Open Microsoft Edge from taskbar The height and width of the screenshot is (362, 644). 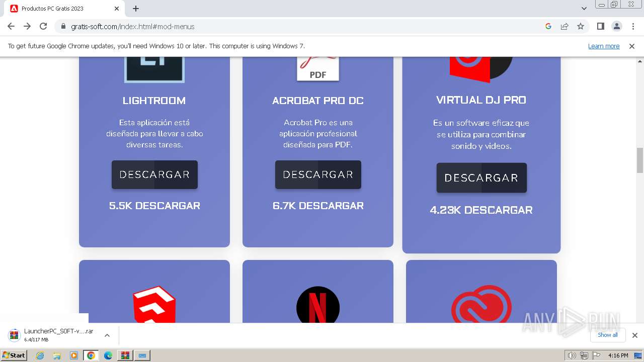point(108,355)
